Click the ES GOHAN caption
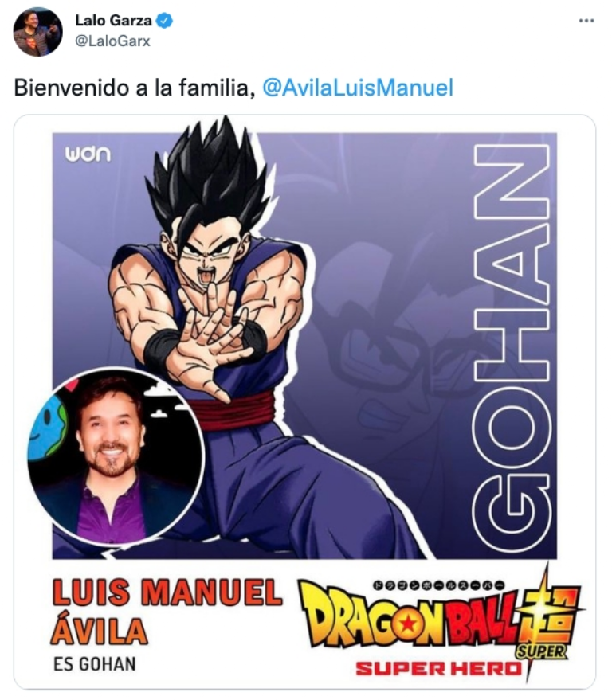Screen dimensions: 612x700 click(95, 664)
